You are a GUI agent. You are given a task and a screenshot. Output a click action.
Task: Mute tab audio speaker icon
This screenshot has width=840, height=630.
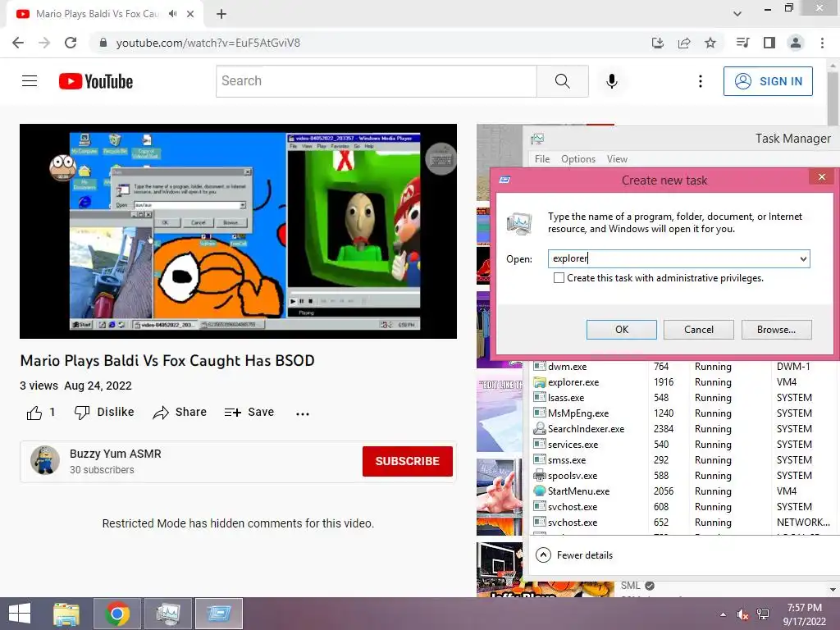point(172,14)
